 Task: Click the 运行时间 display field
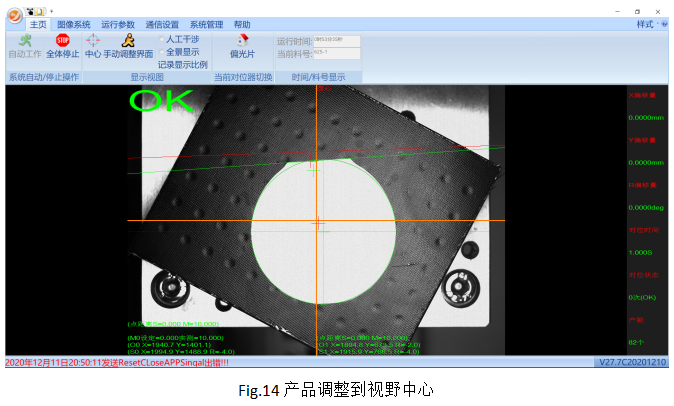click(336, 40)
